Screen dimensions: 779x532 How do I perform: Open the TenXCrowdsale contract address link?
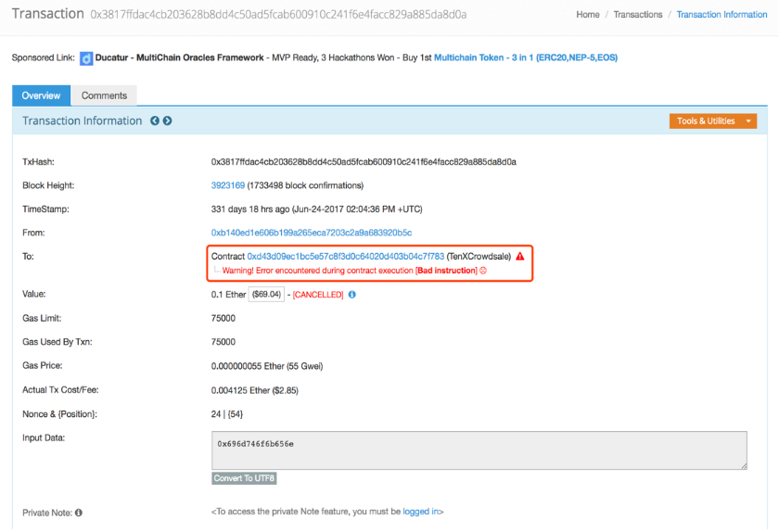click(345, 257)
